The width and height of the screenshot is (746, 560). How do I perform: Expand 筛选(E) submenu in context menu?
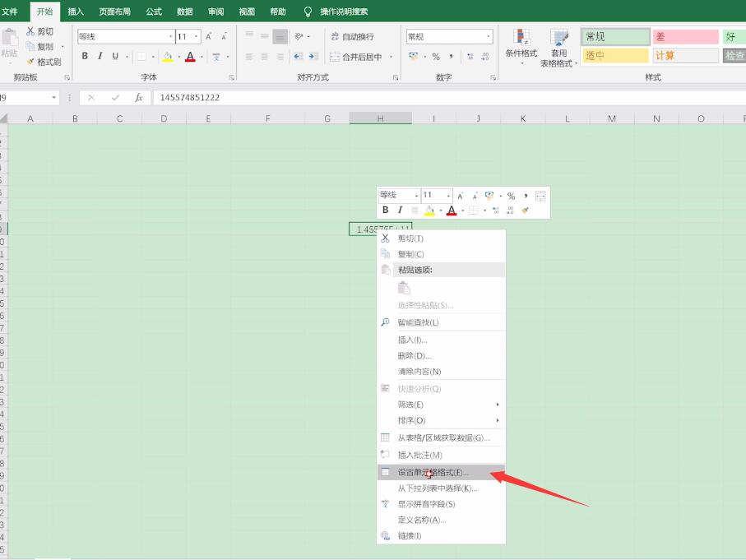coord(441,405)
